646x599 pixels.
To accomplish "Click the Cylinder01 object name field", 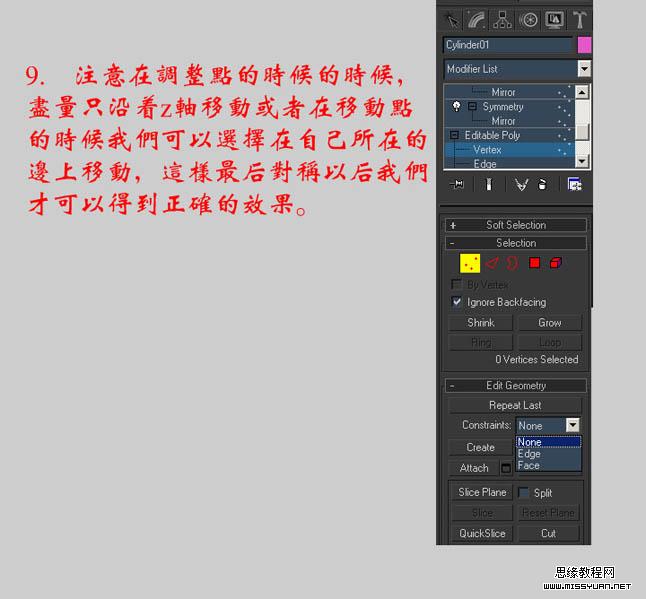I will (x=509, y=45).
